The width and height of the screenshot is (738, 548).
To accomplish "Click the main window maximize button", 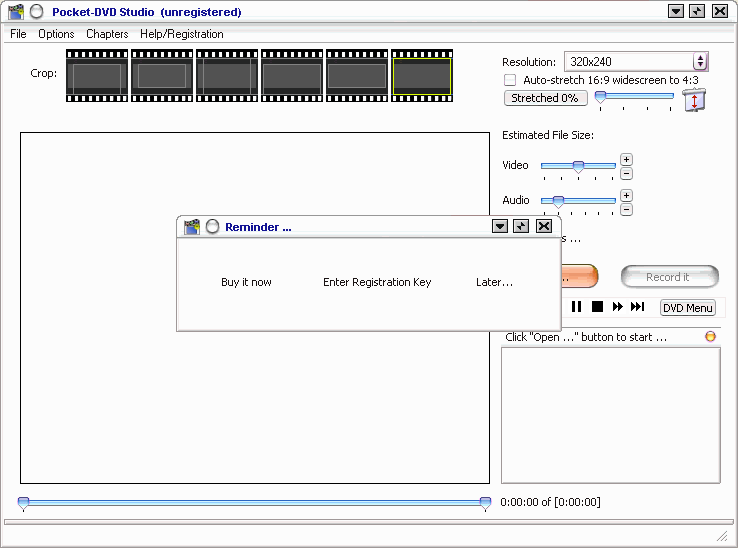I will click(697, 11).
